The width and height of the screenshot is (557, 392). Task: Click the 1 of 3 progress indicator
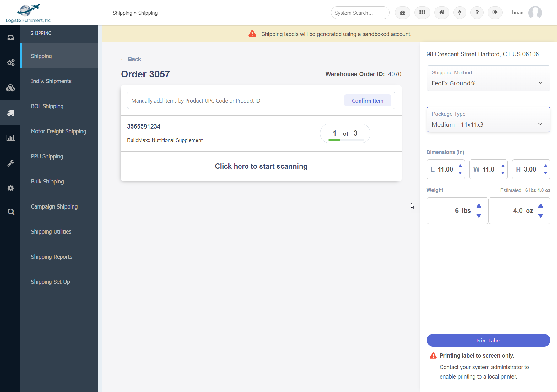tap(345, 134)
